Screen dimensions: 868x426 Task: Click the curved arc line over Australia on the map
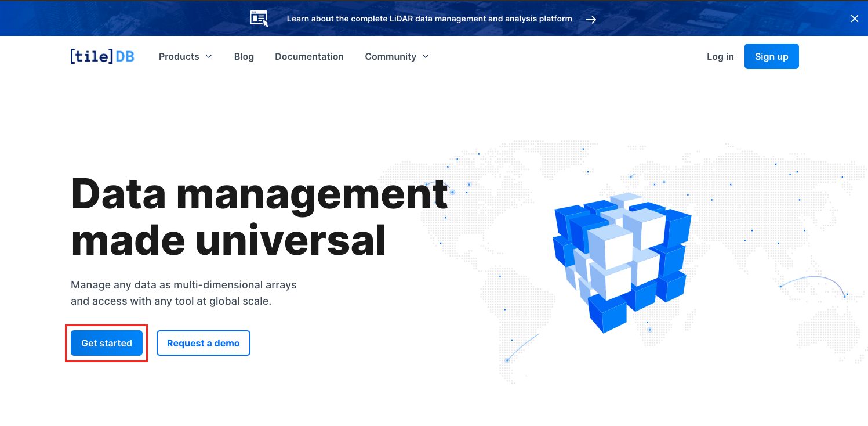click(815, 278)
